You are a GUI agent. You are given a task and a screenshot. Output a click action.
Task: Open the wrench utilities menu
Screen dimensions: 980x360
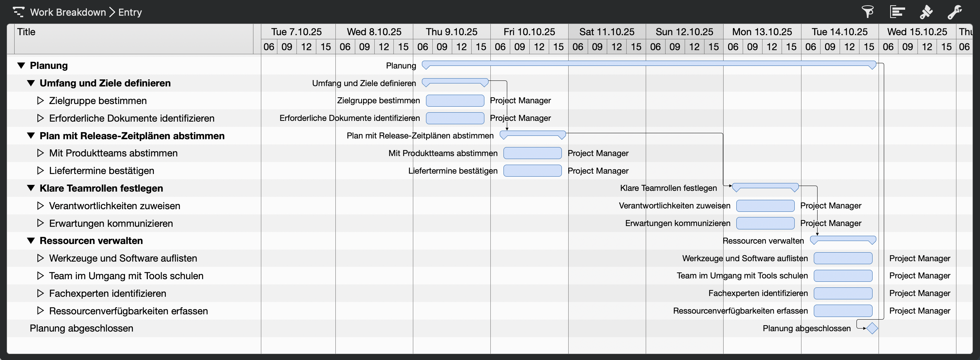coord(955,12)
